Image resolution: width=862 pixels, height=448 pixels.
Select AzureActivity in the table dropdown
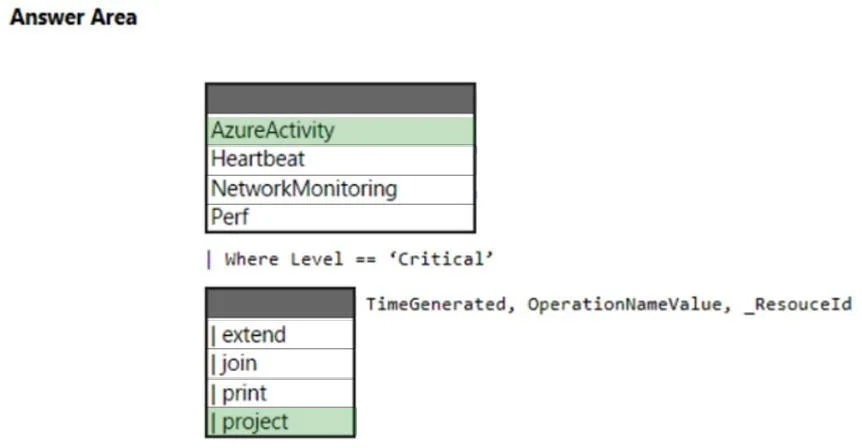point(340,131)
